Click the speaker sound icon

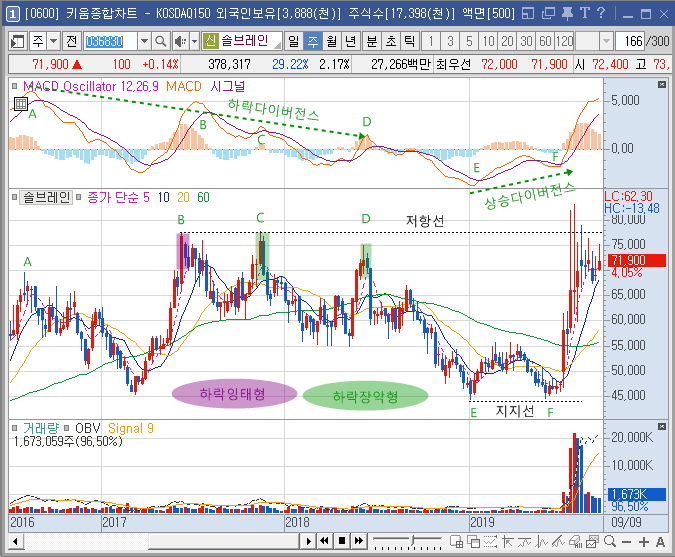[x=181, y=41]
